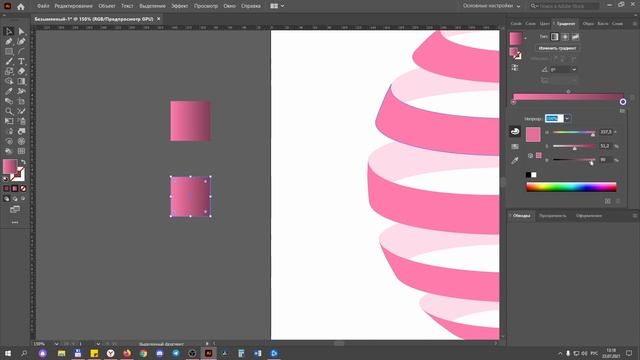Click fill/stroke swatch in Gradient panel
Viewport: 640px width, 360px height.
(x=515, y=53)
